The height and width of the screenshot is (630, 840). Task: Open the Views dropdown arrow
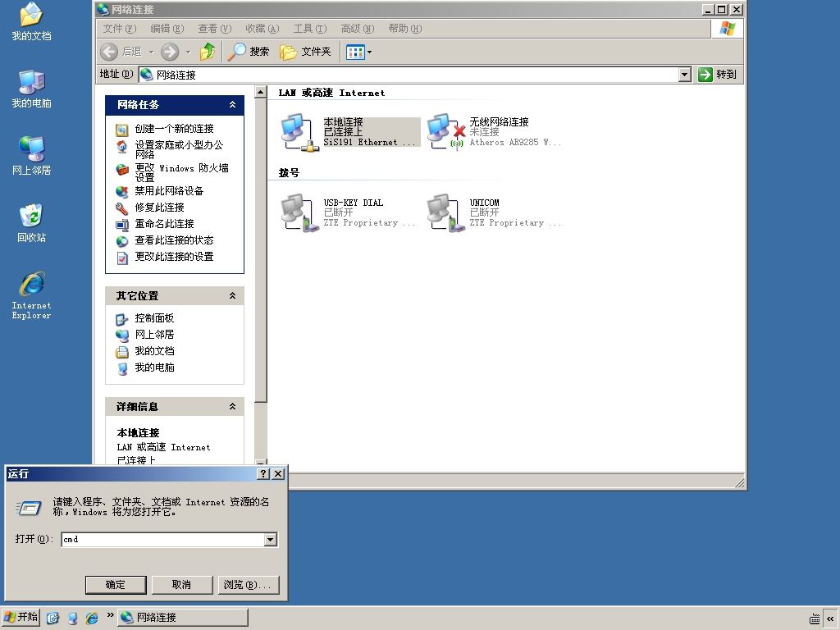pyautogui.click(x=369, y=52)
